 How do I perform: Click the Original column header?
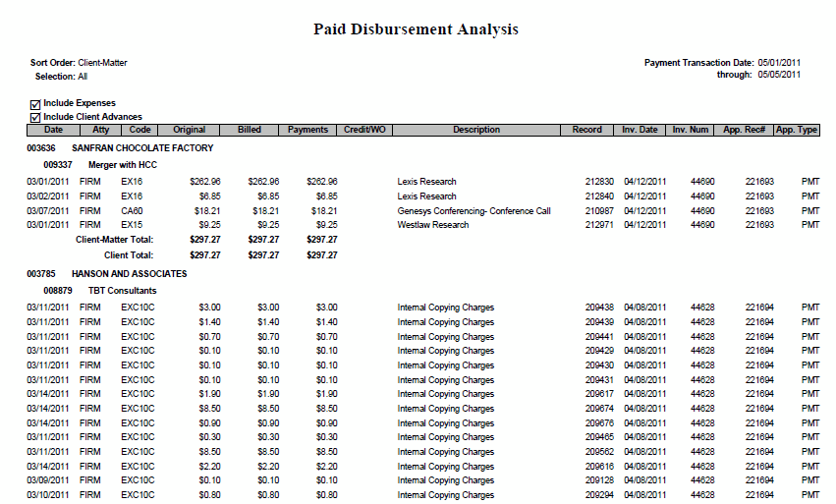tap(190, 130)
